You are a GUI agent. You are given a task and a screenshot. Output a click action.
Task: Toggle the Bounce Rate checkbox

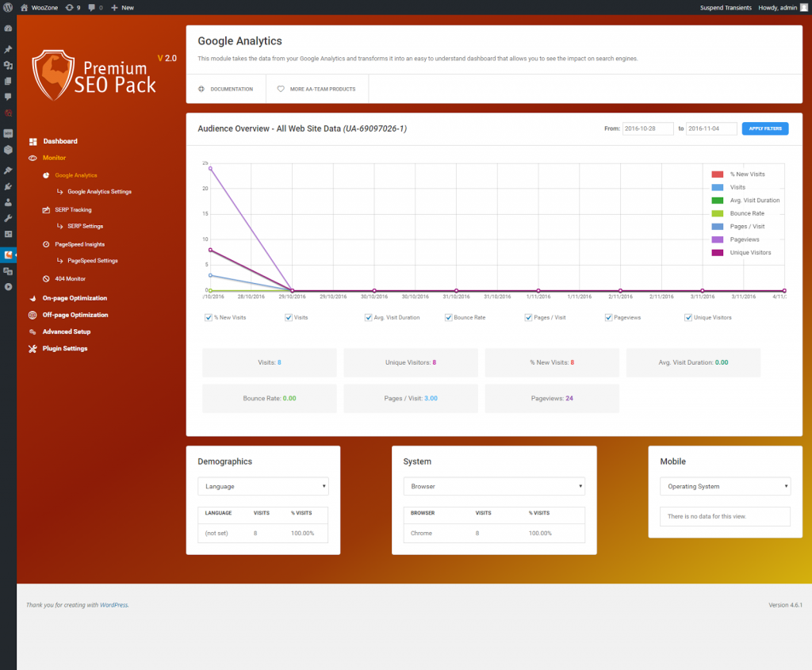point(448,317)
